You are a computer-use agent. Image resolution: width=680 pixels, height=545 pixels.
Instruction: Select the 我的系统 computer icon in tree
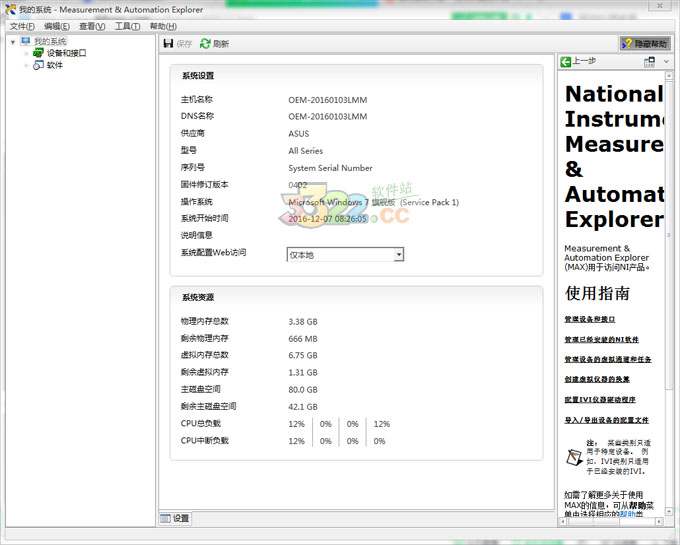[26, 41]
